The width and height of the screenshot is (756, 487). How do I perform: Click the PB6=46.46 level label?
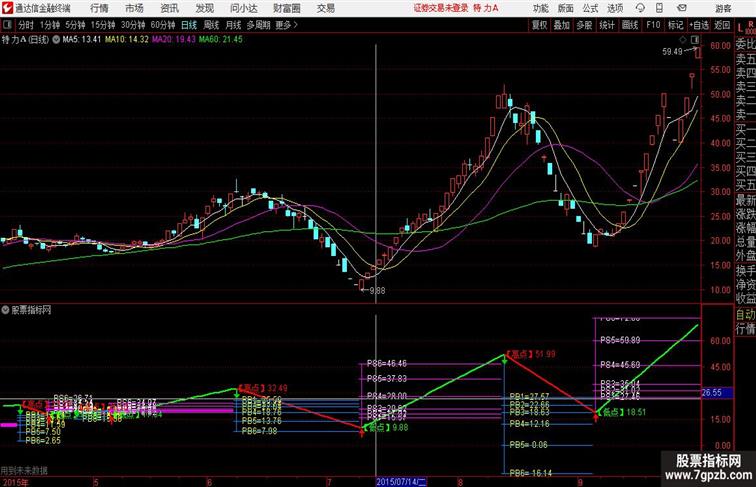coord(387,364)
